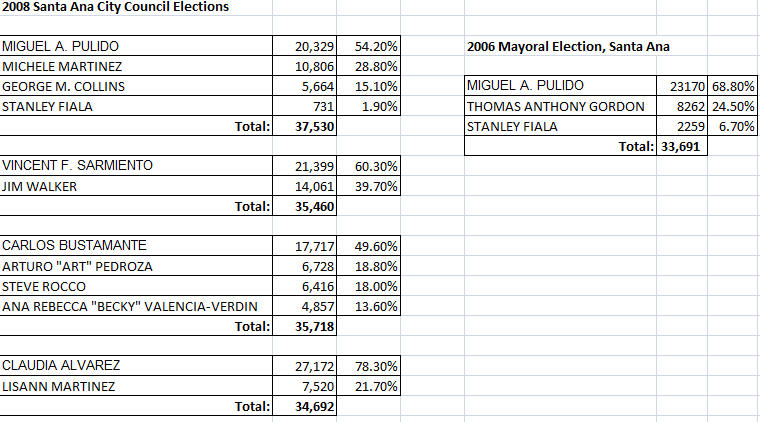Screen dimensions: 760x422
Task: Click the 37,530 total cell
Action: [x=304, y=126]
